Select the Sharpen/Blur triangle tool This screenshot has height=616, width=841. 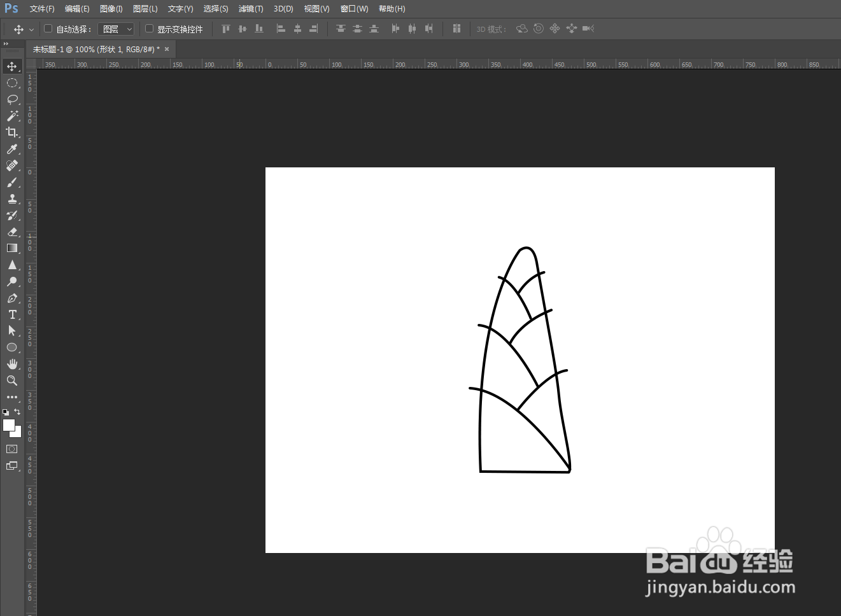tap(12, 265)
